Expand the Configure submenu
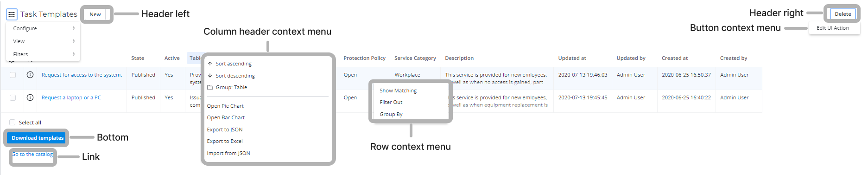868x175 pixels. (74, 28)
